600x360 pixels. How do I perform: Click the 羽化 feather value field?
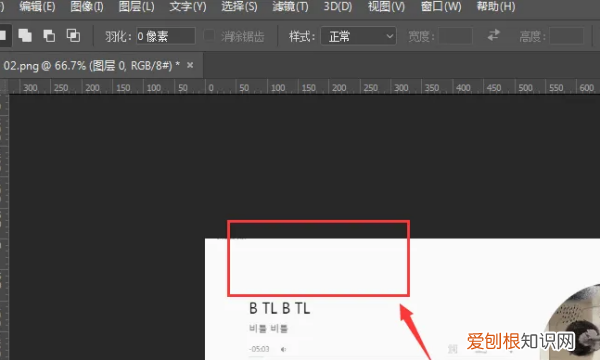pyautogui.click(x=166, y=36)
